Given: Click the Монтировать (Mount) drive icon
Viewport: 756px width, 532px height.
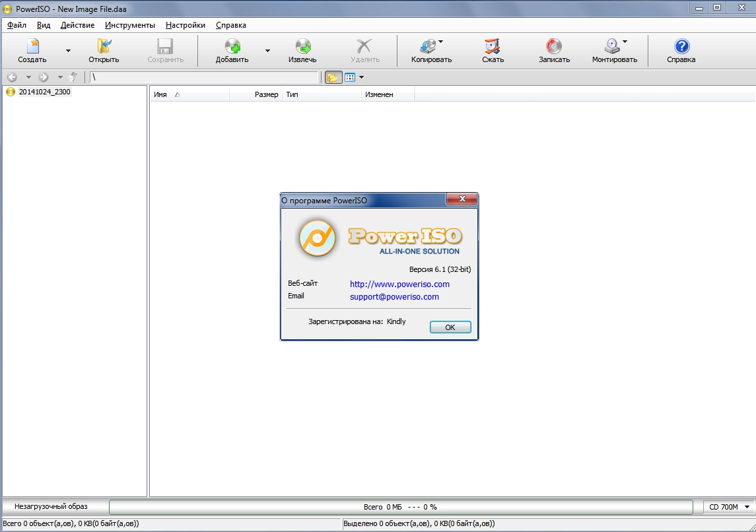Looking at the screenshot, I should click(x=612, y=46).
